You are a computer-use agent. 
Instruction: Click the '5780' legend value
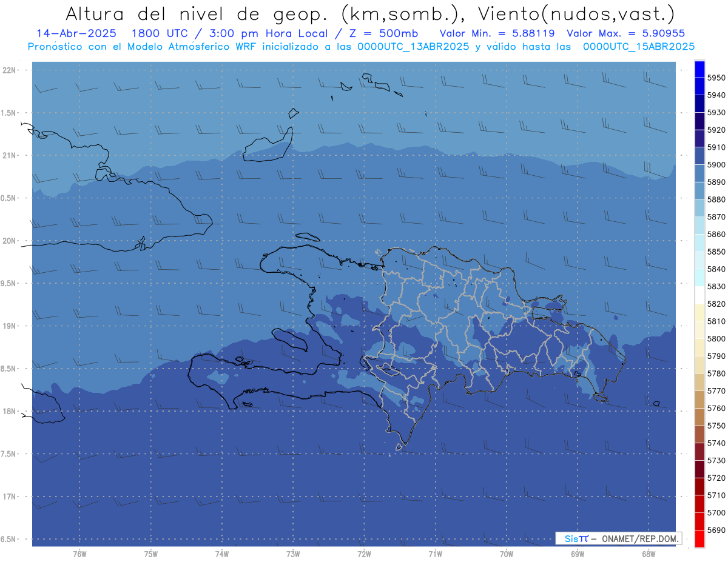pos(716,373)
